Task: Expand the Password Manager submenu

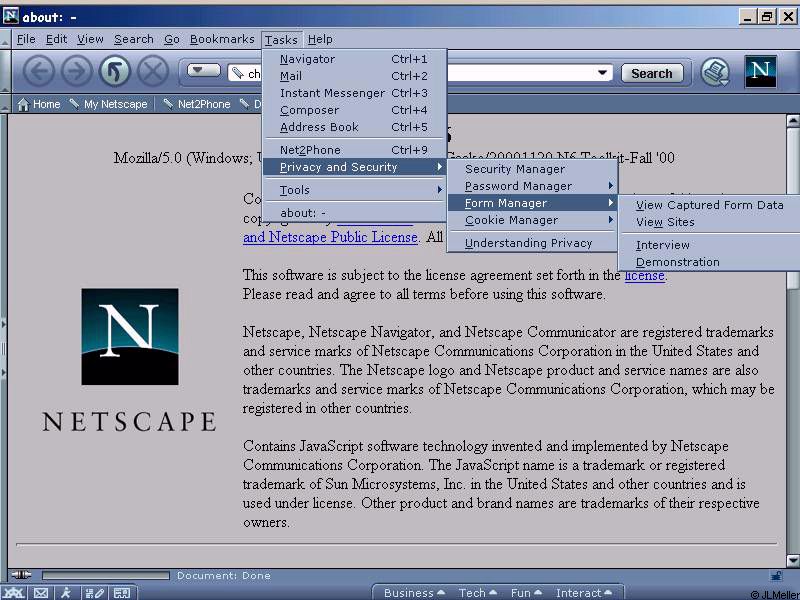Action: click(x=532, y=186)
